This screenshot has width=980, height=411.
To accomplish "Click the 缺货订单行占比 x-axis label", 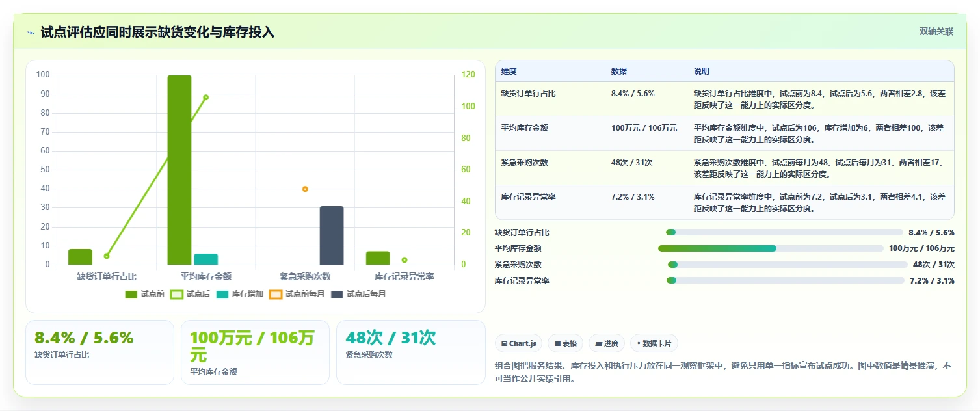I will pos(107,276).
